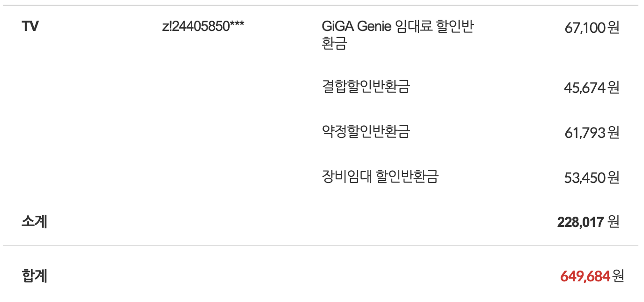
Task: Click the 합계 total label
Action: coord(34,276)
